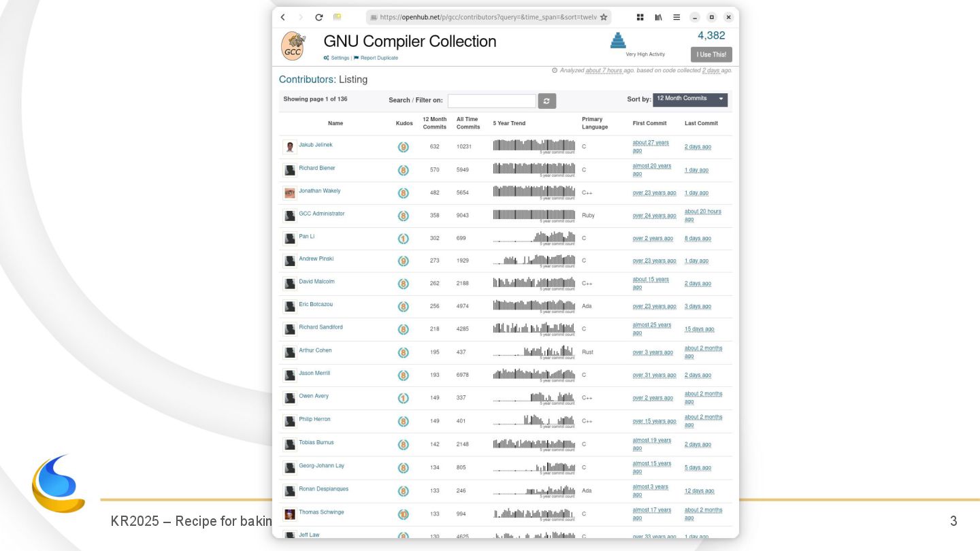Click the kudos badge for Owen Avery
Viewport: 980px width, 551px height.
point(403,398)
